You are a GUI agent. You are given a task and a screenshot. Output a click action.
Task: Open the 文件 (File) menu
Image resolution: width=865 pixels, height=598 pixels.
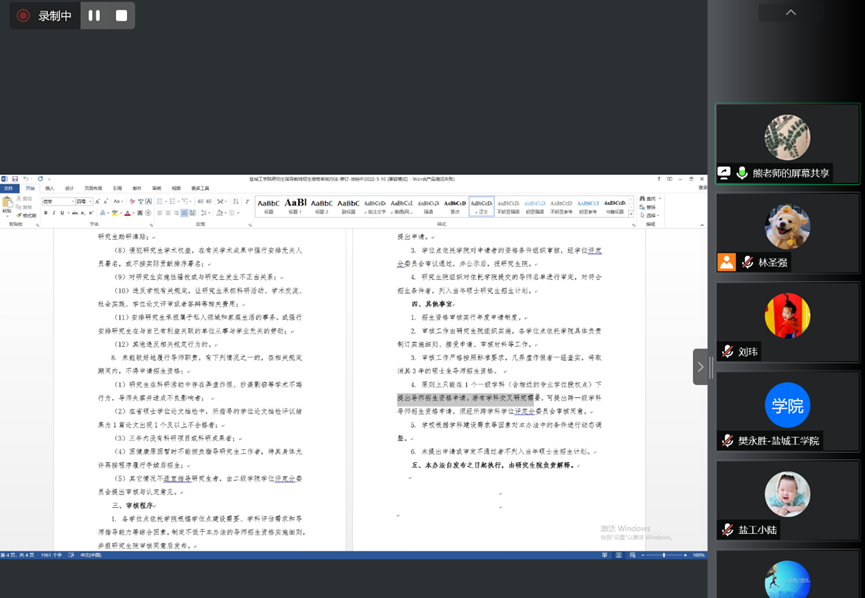[x=9, y=188]
